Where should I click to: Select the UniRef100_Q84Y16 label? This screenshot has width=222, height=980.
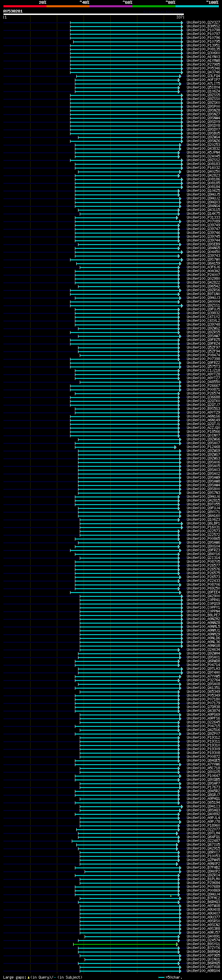coord(203,554)
